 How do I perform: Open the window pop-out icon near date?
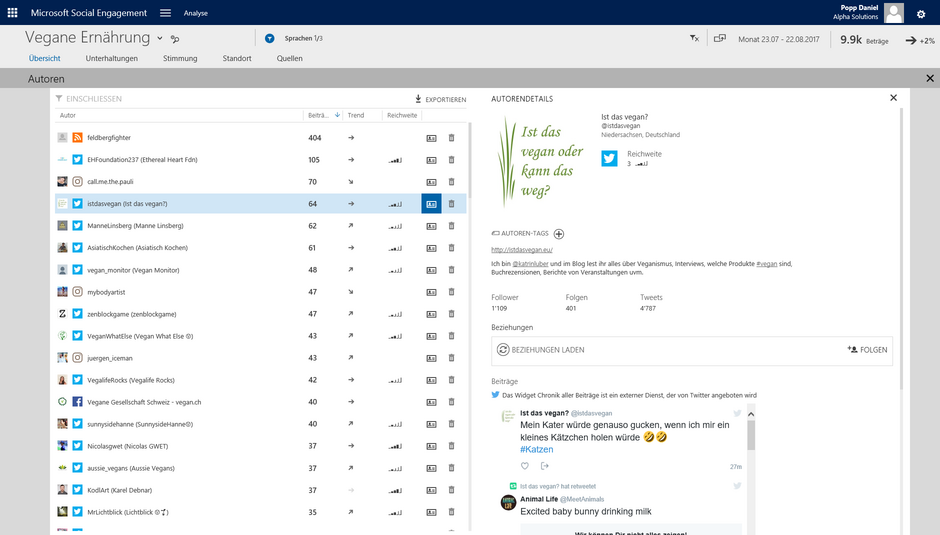tap(720, 38)
